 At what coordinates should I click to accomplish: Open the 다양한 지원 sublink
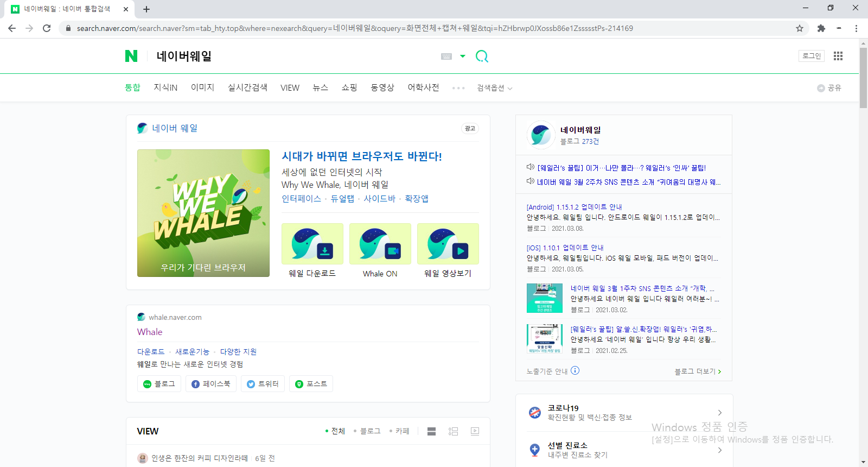pyautogui.click(x=238, y=352)
